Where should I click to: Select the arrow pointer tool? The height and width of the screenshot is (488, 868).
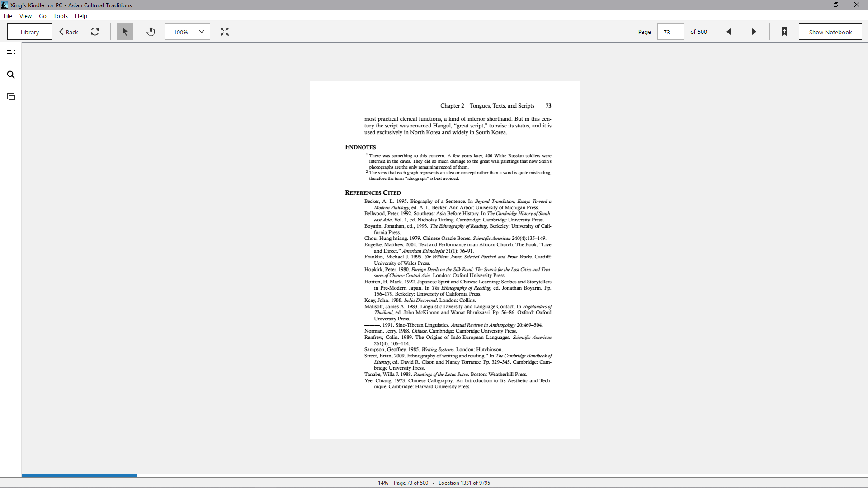point(125,32)
